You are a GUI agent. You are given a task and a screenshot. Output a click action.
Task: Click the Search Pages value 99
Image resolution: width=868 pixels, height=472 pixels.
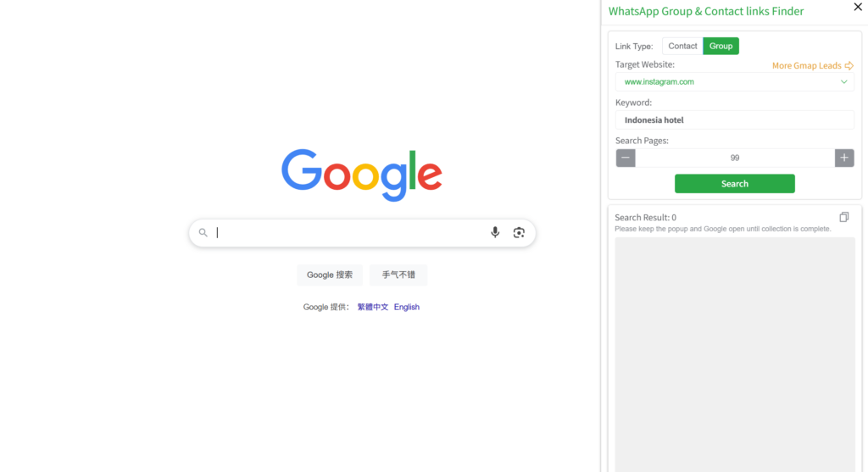(x=735, y=158)
